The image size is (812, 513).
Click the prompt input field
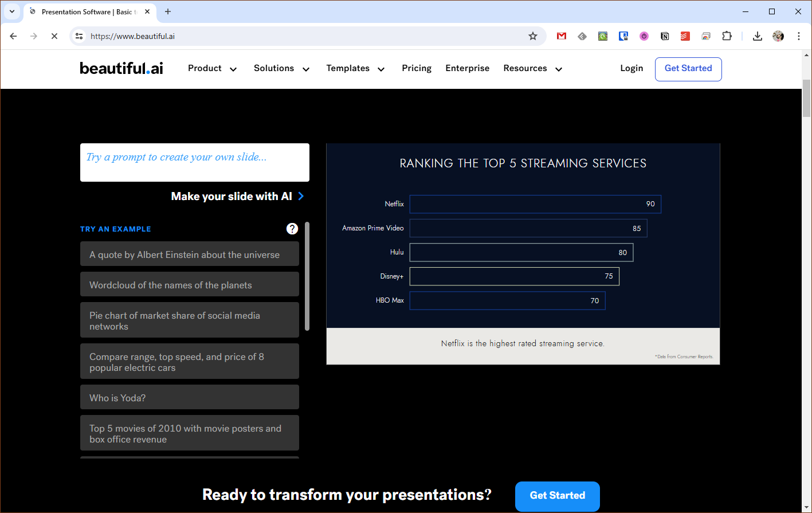[x=195, y=162]
